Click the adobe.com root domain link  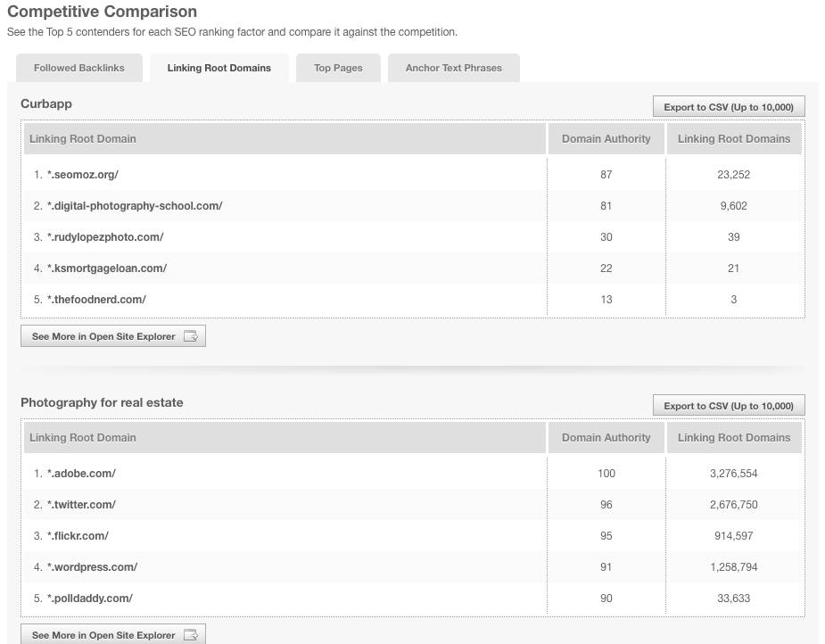point(79,473)
